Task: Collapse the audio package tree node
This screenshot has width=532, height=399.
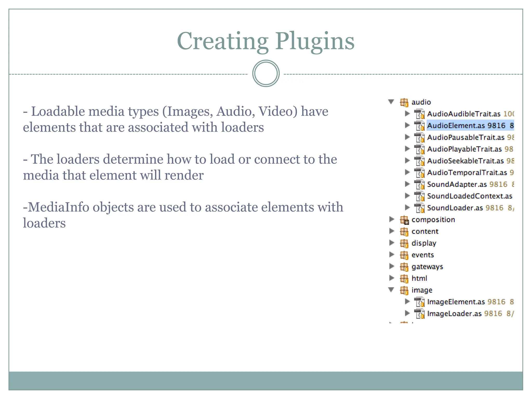Action: point(391,102)
